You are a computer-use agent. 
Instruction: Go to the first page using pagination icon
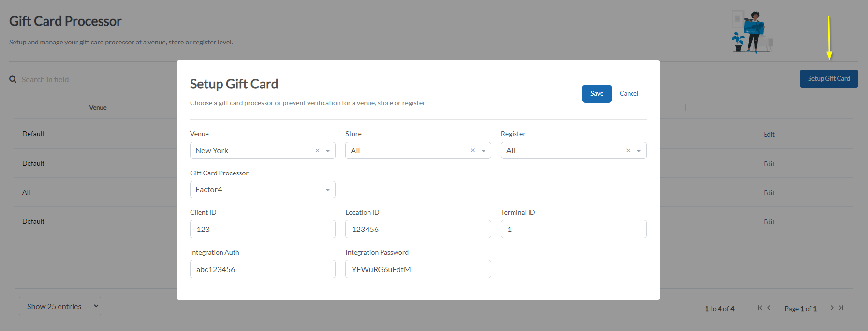pyautogui.click(x=760, y=308)
